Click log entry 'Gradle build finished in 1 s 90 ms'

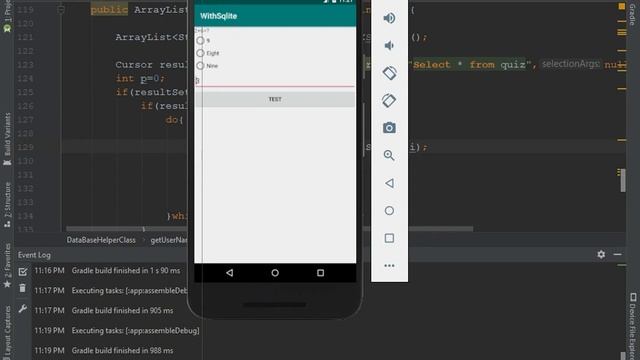pos(126,271)
